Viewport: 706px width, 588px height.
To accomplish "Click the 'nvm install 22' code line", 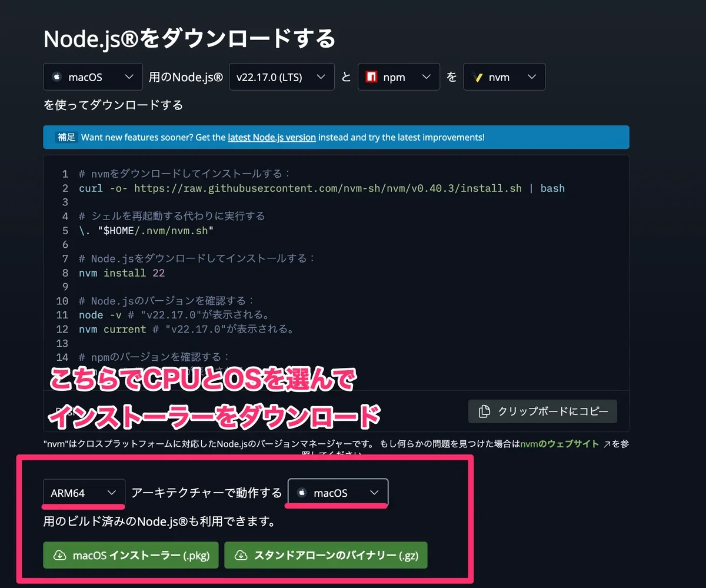I will click(x=122, y=273).
